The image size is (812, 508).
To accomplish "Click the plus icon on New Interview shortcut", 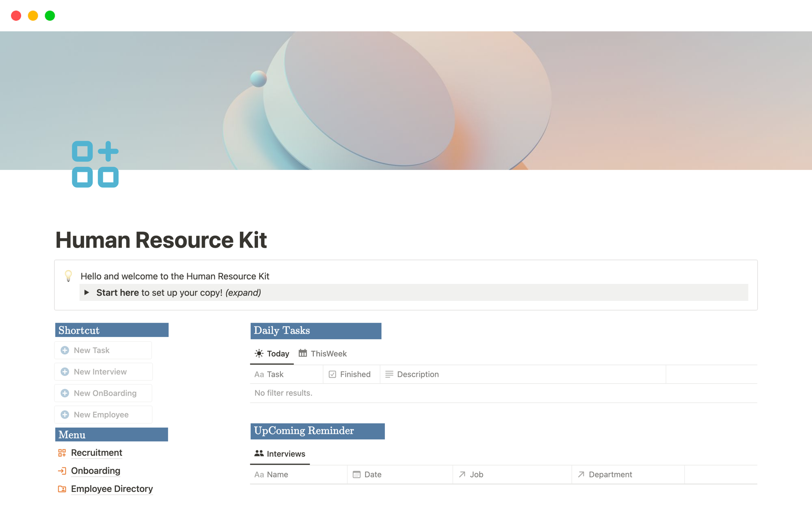I will coord(65,371).
